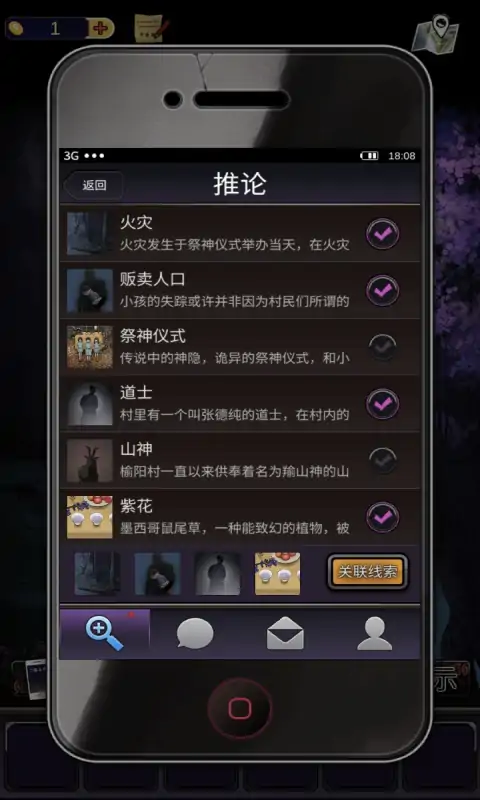Viewport: 480px width, 800px height.
Task: Open the chat bubble messages tab
Action: pos(195,634)
